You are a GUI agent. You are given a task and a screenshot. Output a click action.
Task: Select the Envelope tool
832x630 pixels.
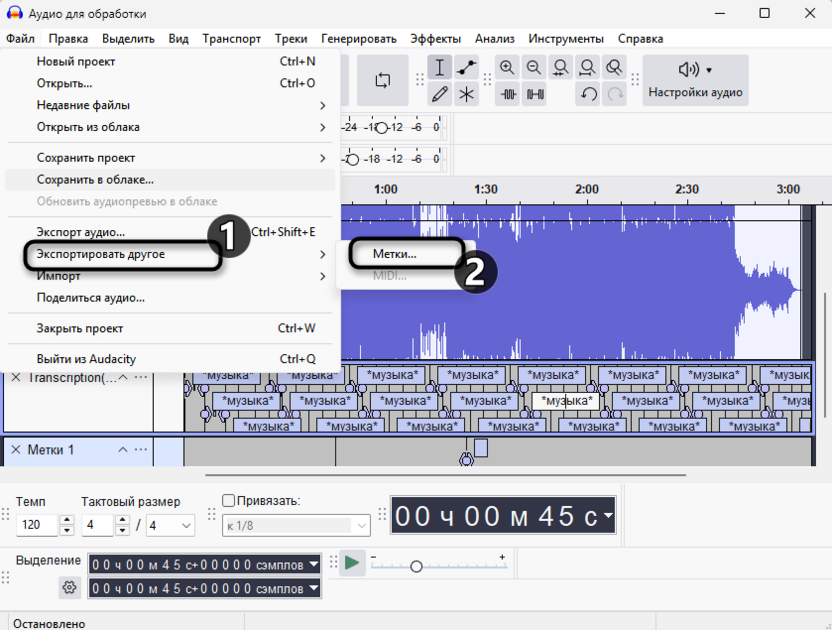pyautogui.click(x=466, y=68)
